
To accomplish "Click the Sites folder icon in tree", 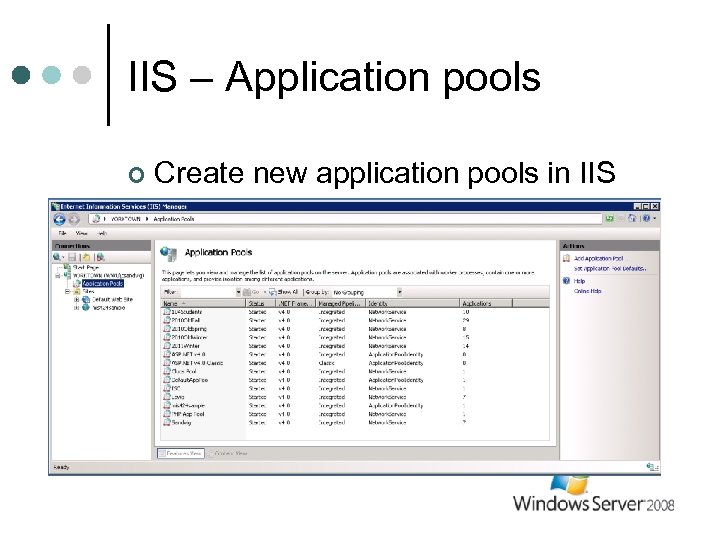I will click(77, 292).
